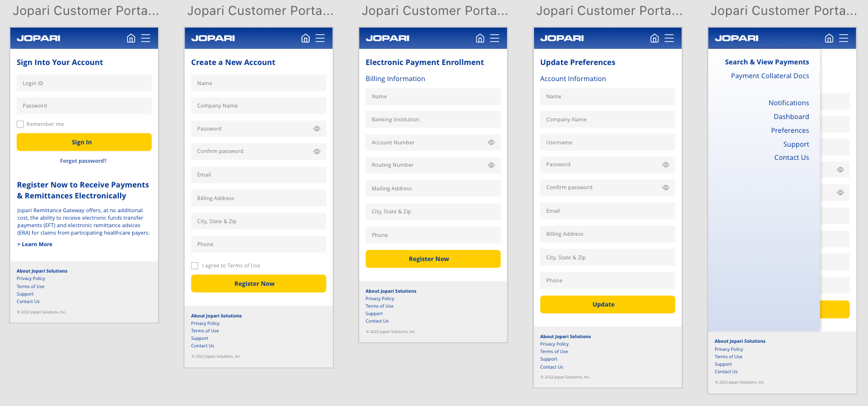
Task: Open Preferences from the menu
Action: coord(790,131)
